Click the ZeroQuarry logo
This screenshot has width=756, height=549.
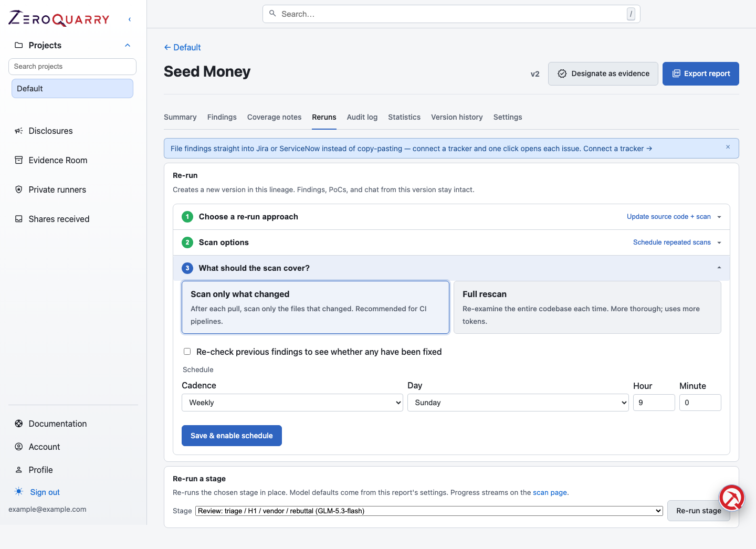tap(59, 19)
